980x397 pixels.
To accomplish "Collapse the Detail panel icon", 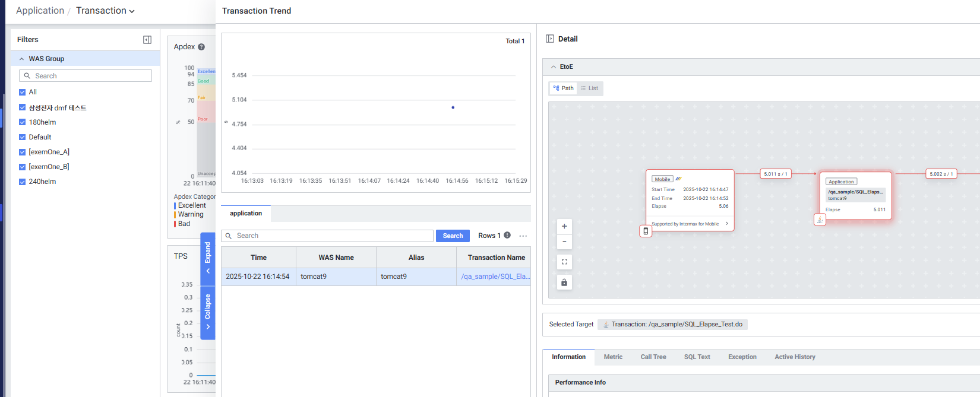I will (550, 39).
